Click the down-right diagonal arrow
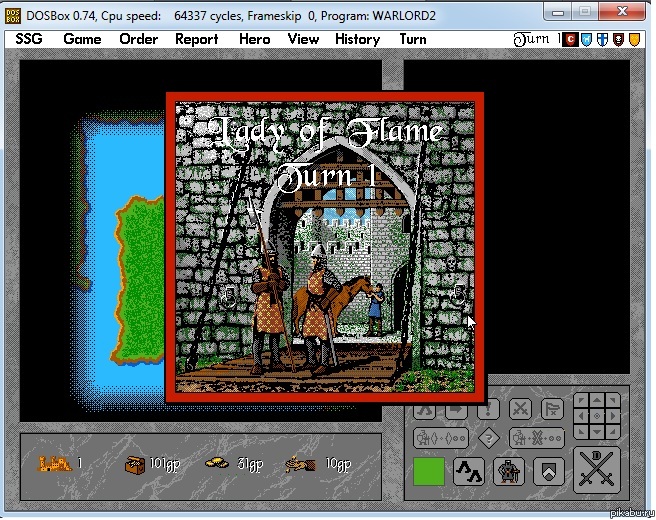The height and width of the screenshot is (520, 656). tap(612, 431)
